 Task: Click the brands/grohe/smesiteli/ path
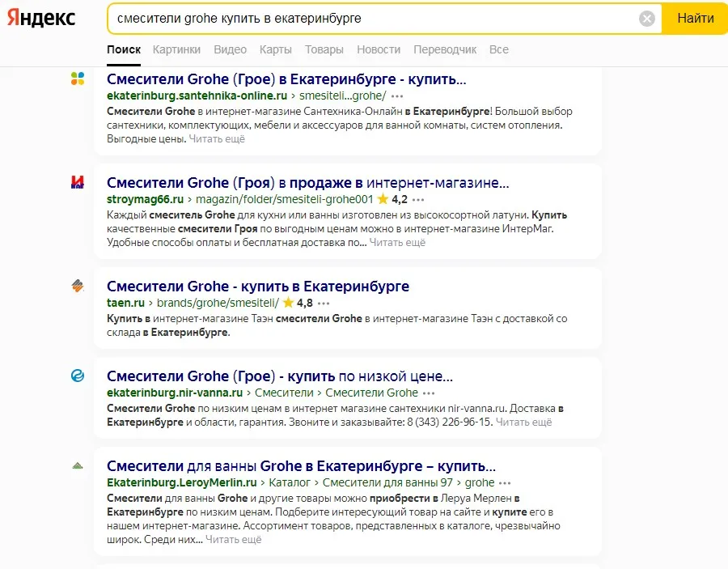(x=218, y=303)
